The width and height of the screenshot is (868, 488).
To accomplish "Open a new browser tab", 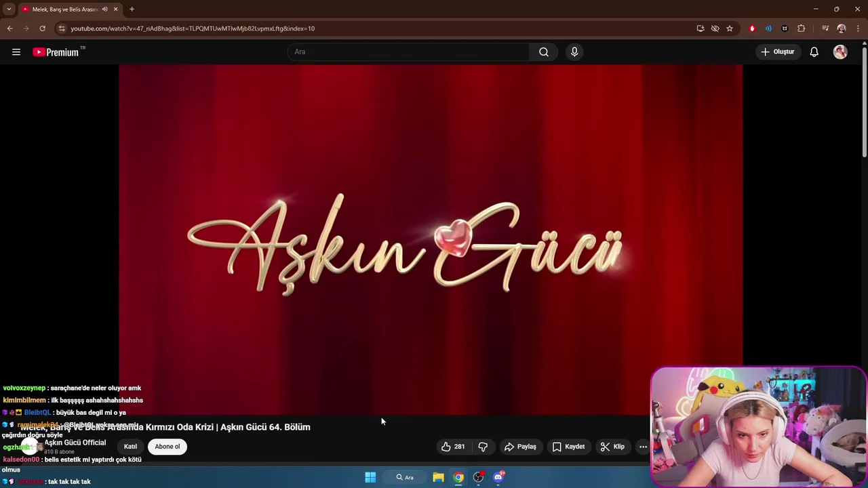I will click(132, 9).
